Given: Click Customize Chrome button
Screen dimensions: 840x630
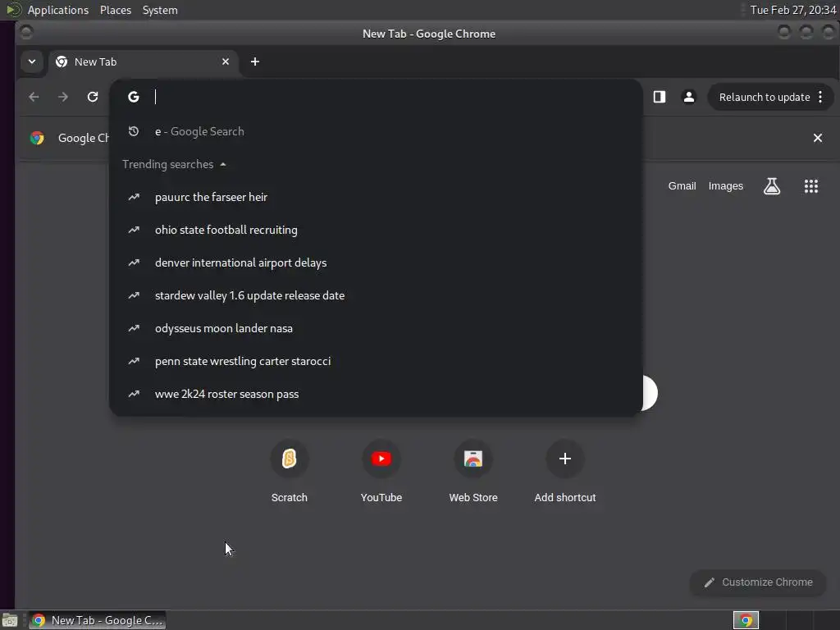Looking at the screenshot, I should click(758, 582).
